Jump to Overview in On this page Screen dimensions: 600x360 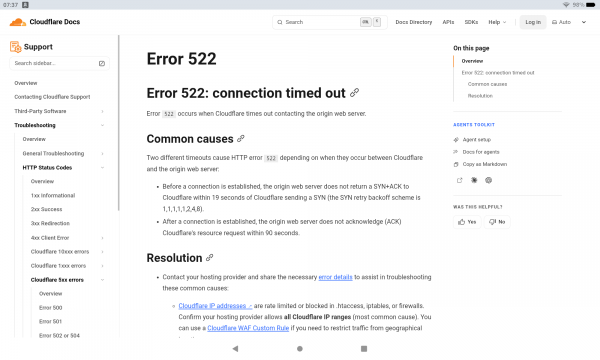click(472, 61)
